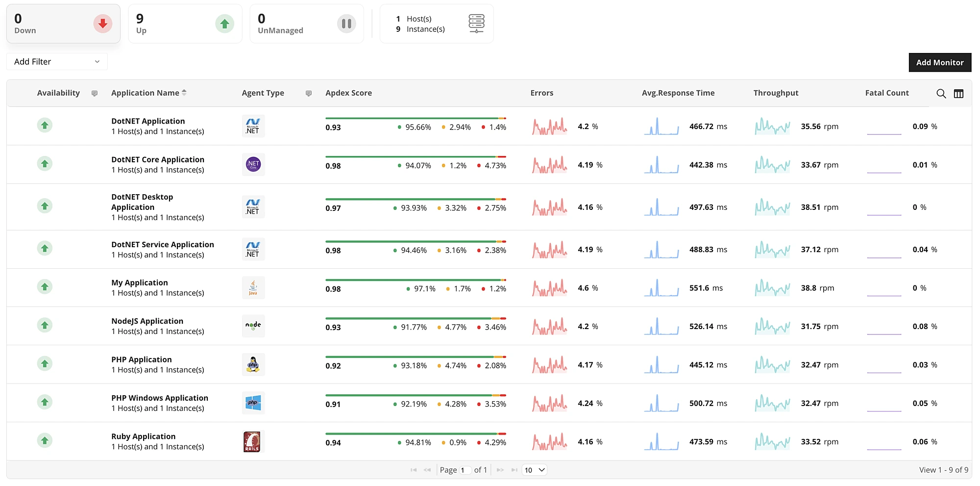Viewport: 980px width, 486px height.
Task: Click the Add Monitor button
Action: [x=939, y=62]
